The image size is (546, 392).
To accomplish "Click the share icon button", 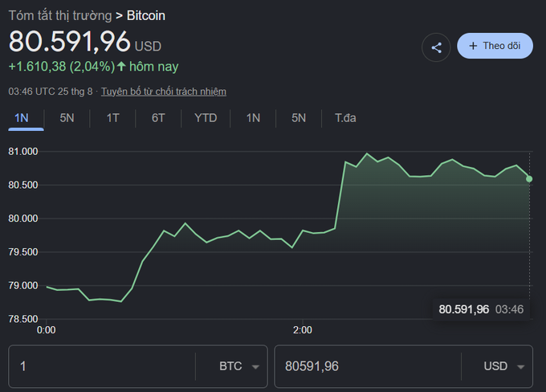I will pos(436,47).
